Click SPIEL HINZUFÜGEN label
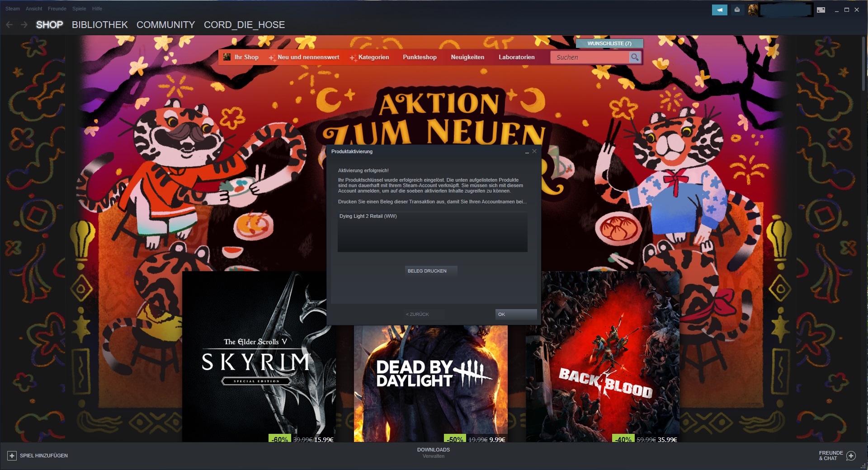This screenshot has height=470, width=868. (44, 456)
